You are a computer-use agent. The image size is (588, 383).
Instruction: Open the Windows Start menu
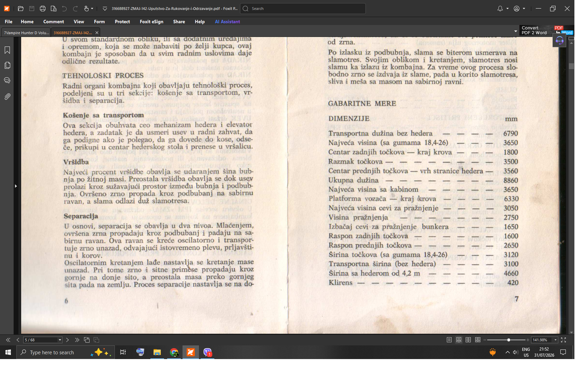[8, 352]
